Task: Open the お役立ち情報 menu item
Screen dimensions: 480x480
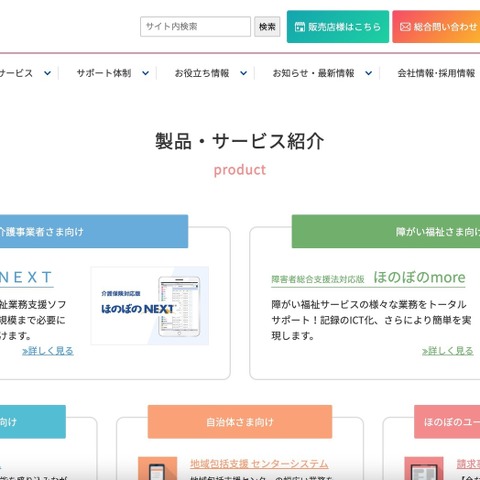Action: pyautogui.click(x=202, y=73)
